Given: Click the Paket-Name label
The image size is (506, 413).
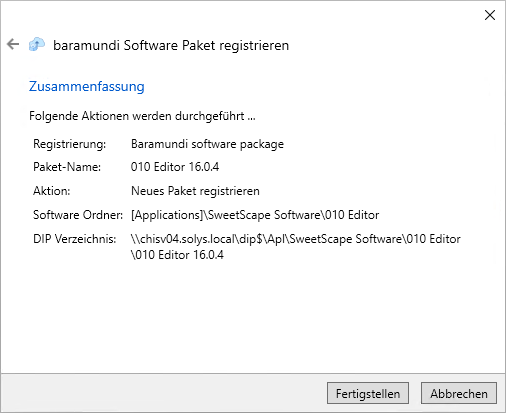Looking at the screenshot, I should [67, 167].
